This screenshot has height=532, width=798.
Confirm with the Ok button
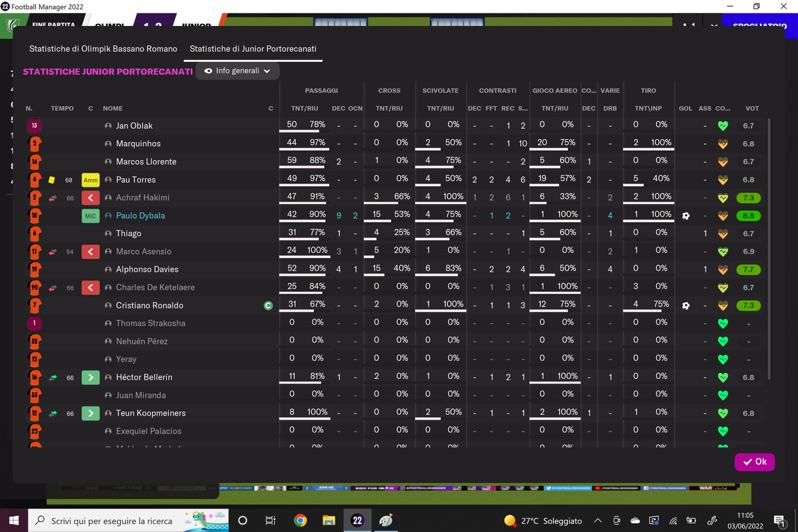(x=755, y=462)
